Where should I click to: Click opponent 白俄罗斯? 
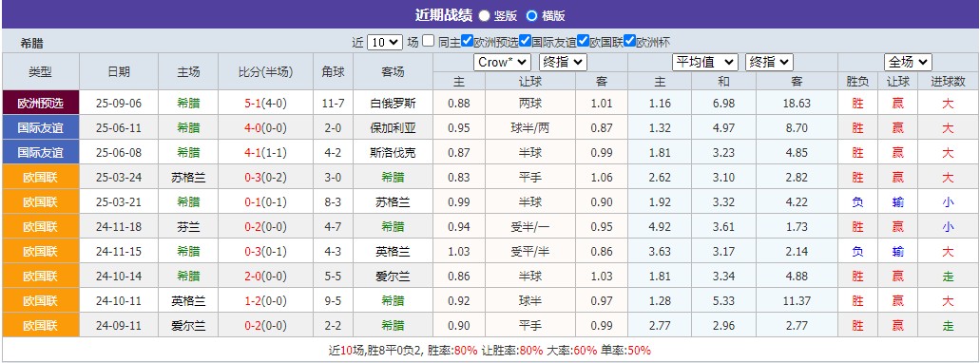(394, 103)
